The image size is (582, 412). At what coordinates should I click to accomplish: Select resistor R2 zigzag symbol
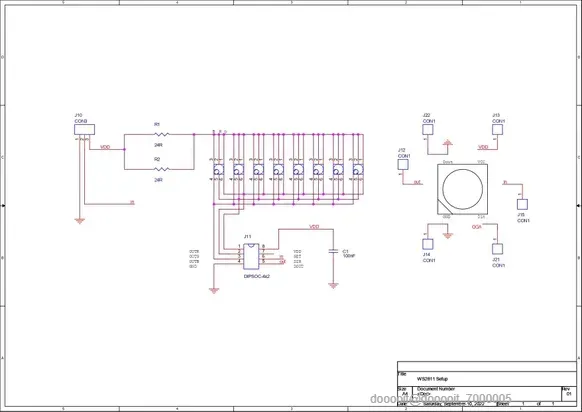[x=161, y=169]
